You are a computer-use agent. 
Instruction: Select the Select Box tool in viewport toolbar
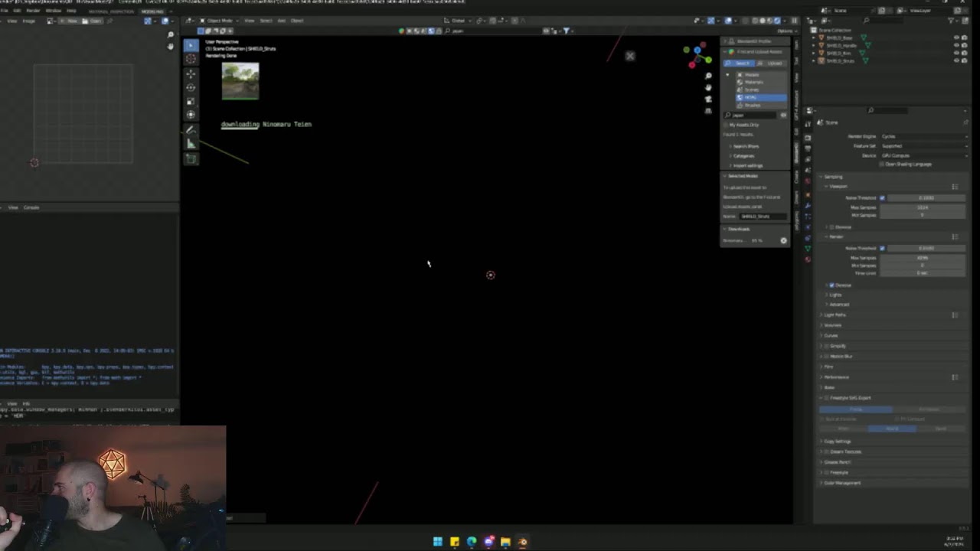tap(191, 45)
